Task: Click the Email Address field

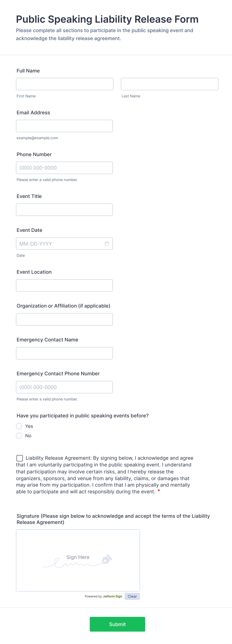Action: click(64, 126)
